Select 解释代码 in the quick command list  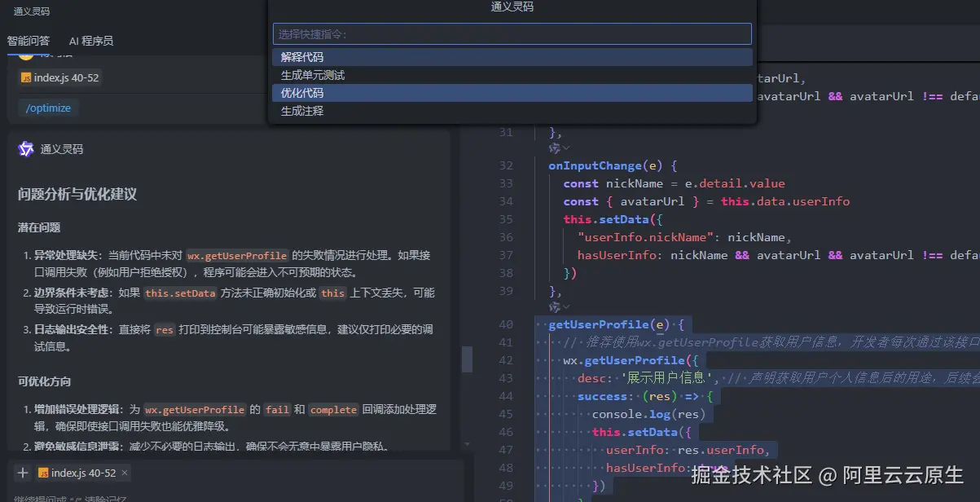[512, 57]
